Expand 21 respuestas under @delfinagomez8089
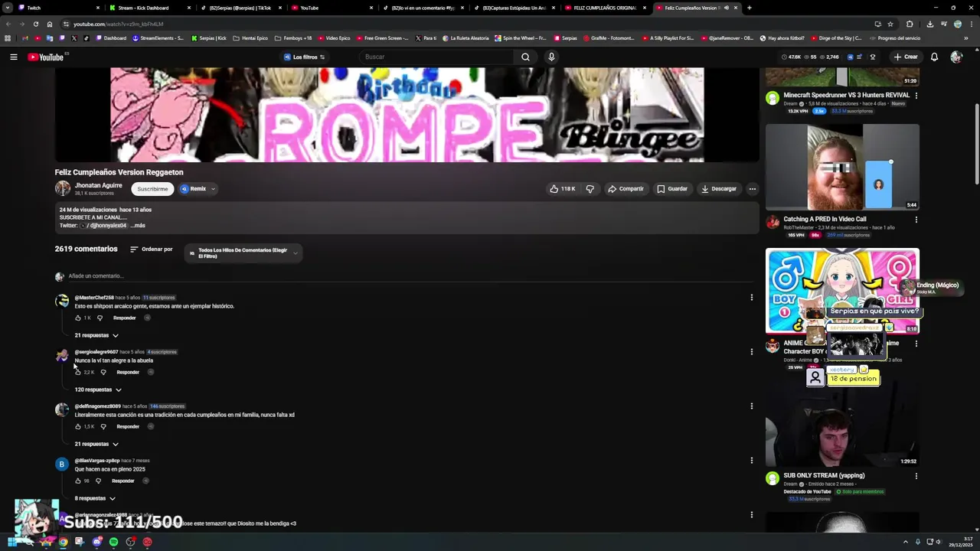980x551 pixels. coord(96,444)
